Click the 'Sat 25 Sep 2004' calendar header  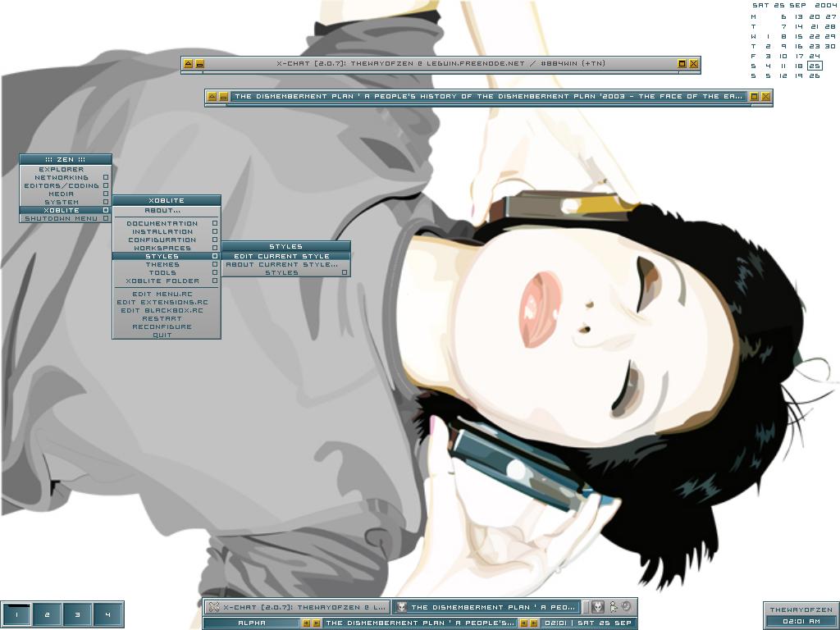pos(794,6)
